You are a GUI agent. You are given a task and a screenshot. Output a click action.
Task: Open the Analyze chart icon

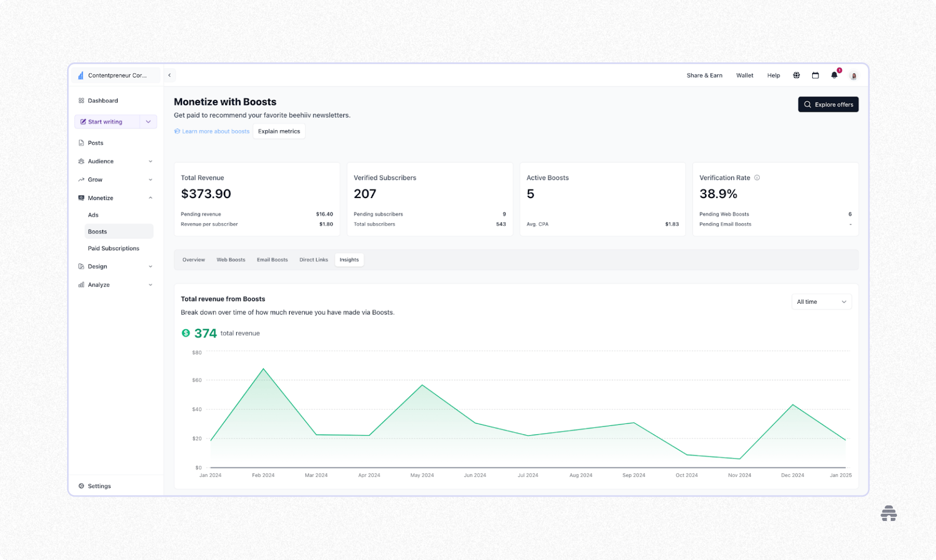point(81,284)
